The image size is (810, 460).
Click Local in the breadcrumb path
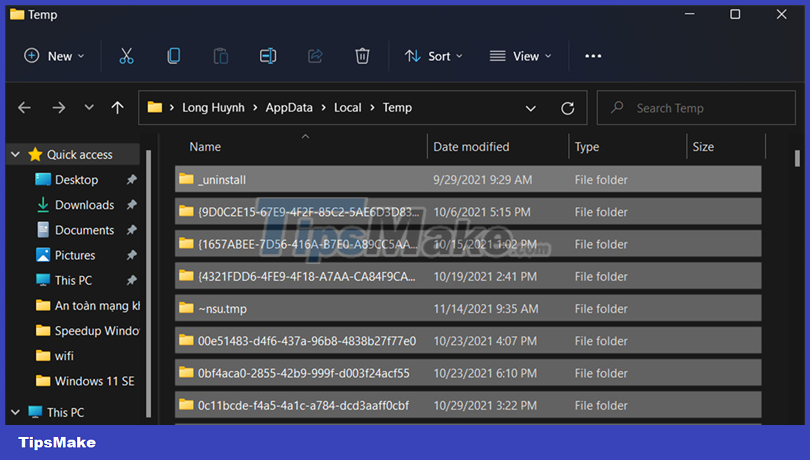(x=348, y=108)
